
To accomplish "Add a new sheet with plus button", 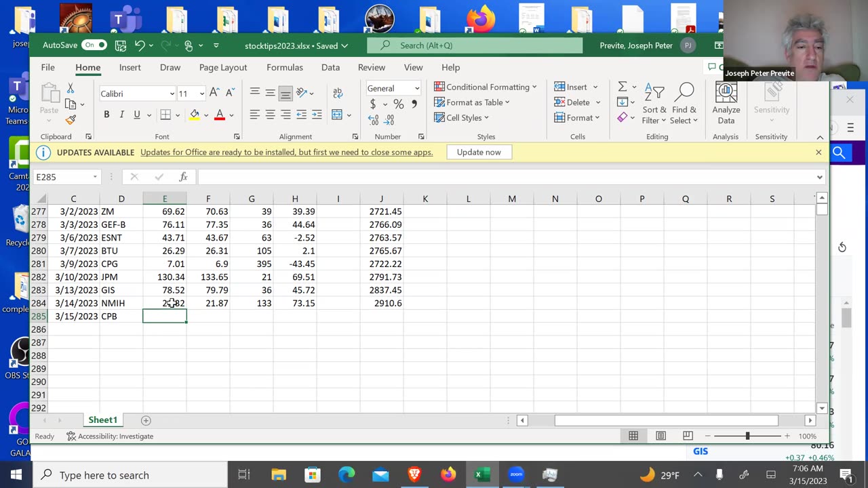I will (x=146, y=420).
